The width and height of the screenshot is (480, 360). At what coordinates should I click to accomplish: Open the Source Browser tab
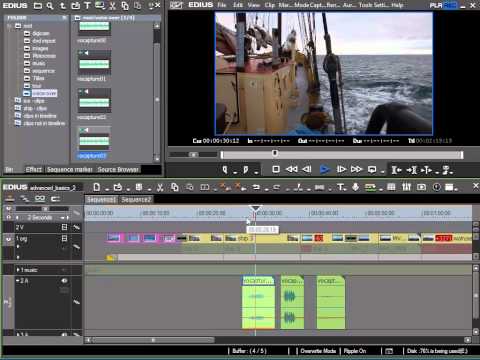tap(118, 170)
